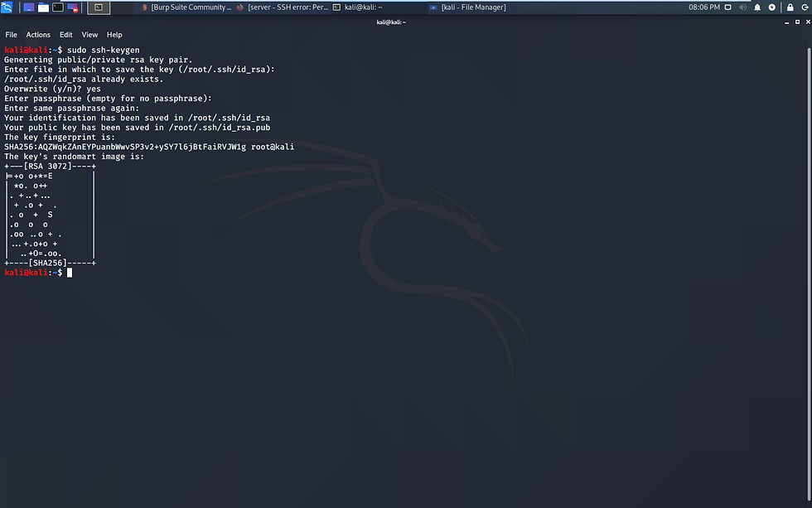The image size is (812, 508).
Task: Click the logout icon in the panel
Action: (805, 7)
